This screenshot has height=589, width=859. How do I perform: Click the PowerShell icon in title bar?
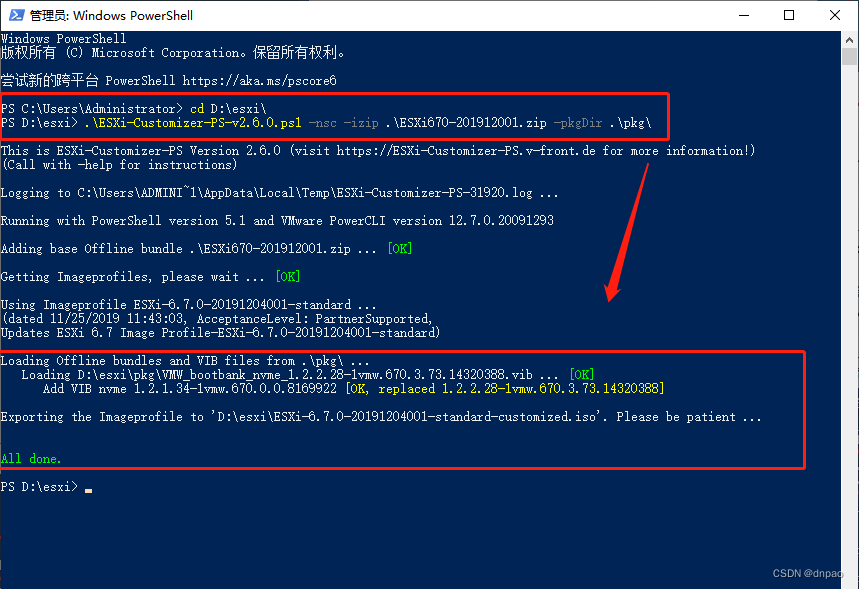[16, 15]
